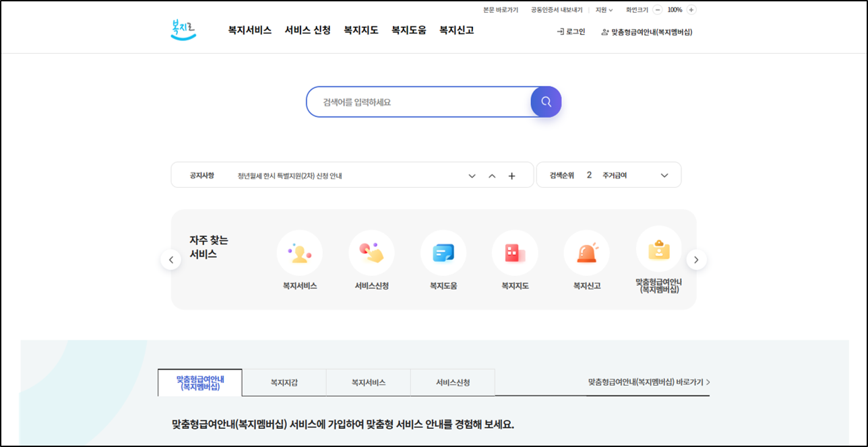This screenshot has width=868, height=447.
Task: Show next frequently used services
Action: tap(697, 260)
